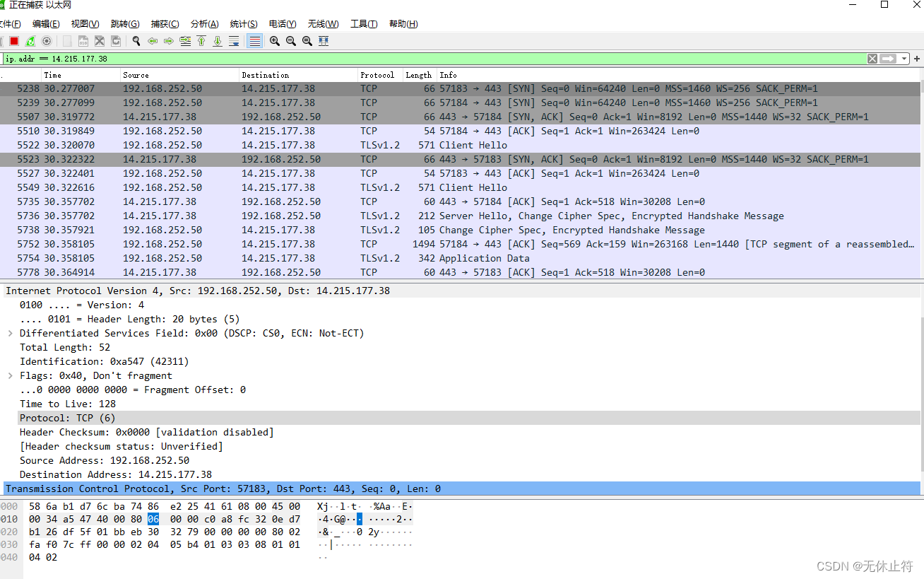Go back to previous packet arrow

point(153,41)
